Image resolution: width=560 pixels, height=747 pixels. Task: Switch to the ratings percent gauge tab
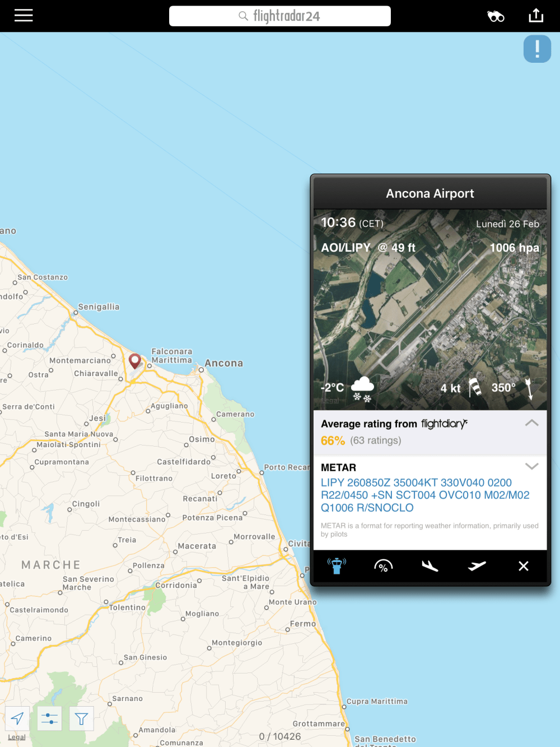click(383, 566)
